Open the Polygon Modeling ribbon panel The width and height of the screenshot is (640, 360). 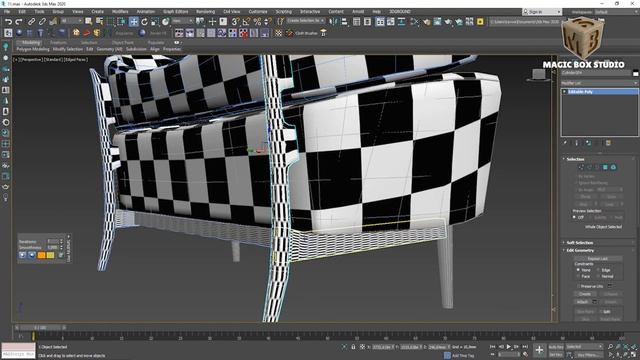[x=33, y=49]
